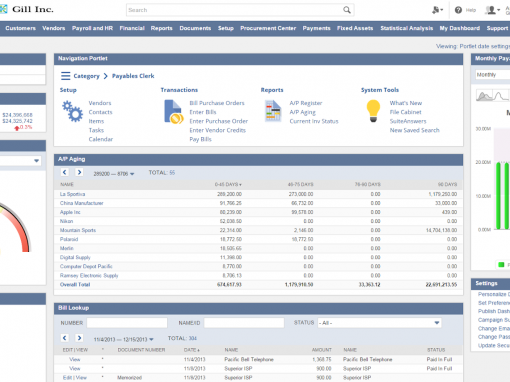This screenshot has height=382, width=510.
Task: Open the Statistical Analysis menu
Action: click(407, 28)
